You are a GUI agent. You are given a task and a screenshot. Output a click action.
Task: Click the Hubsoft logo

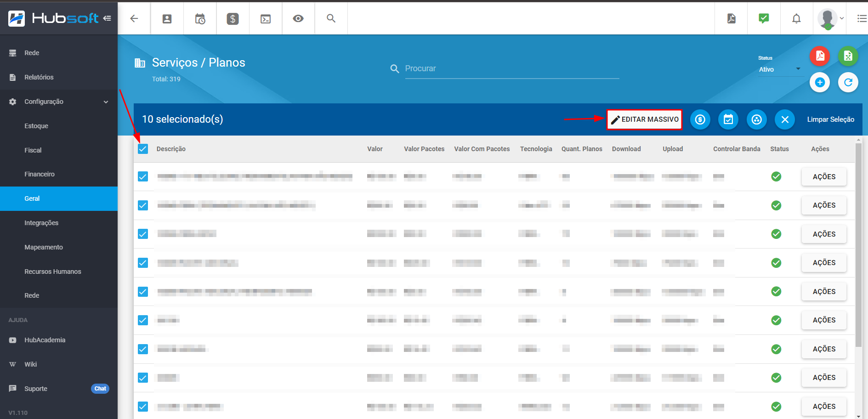(x=53, y=18)
